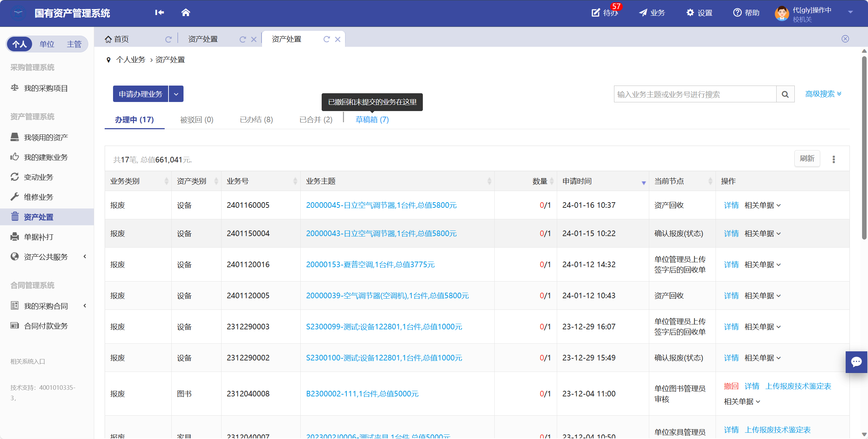Screen dimensions: 868x439
Task: Click the search magnifier button
Action: pos(785,94)
